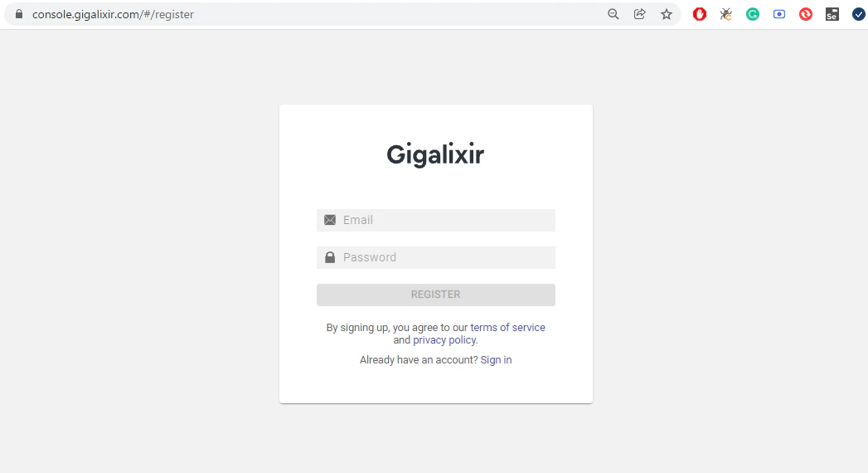
Task: Bookmark this page with the star icon
Action: coord(667,14)
